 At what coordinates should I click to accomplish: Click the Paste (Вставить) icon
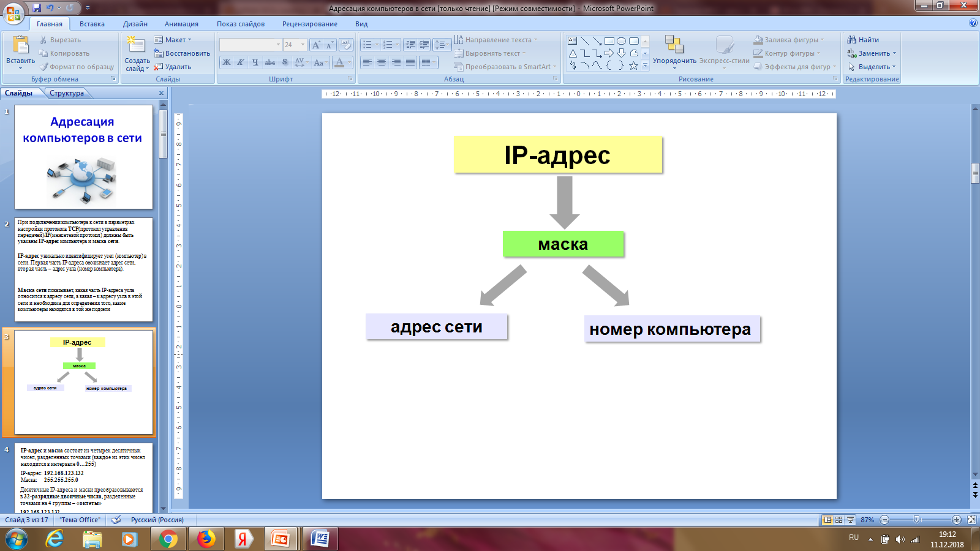(x=21, y=45)
